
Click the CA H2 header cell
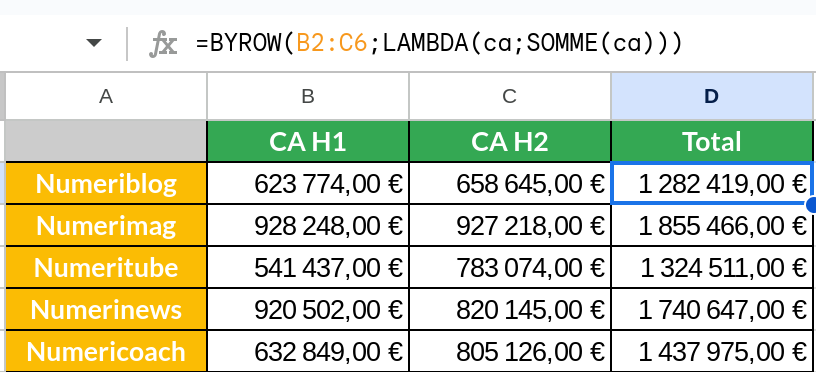[509, 142]
